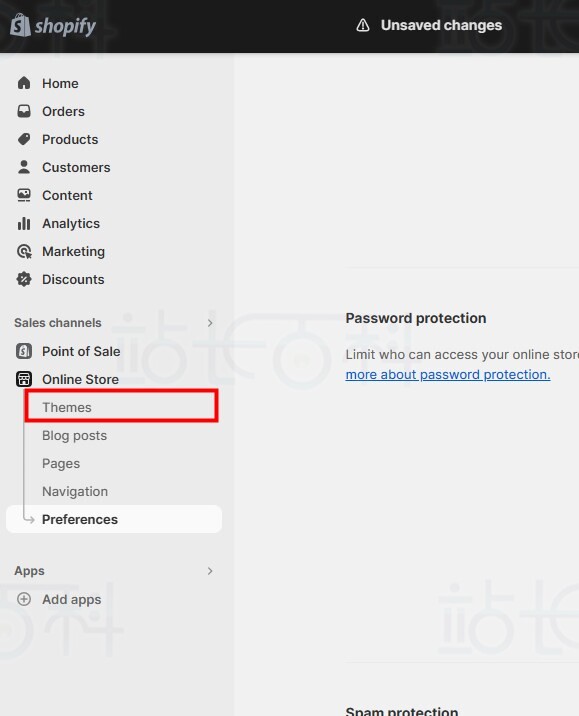The width and height of the screenshot is (579, 716).
Task: Click the Customers person icon
Action: [24, 167]
